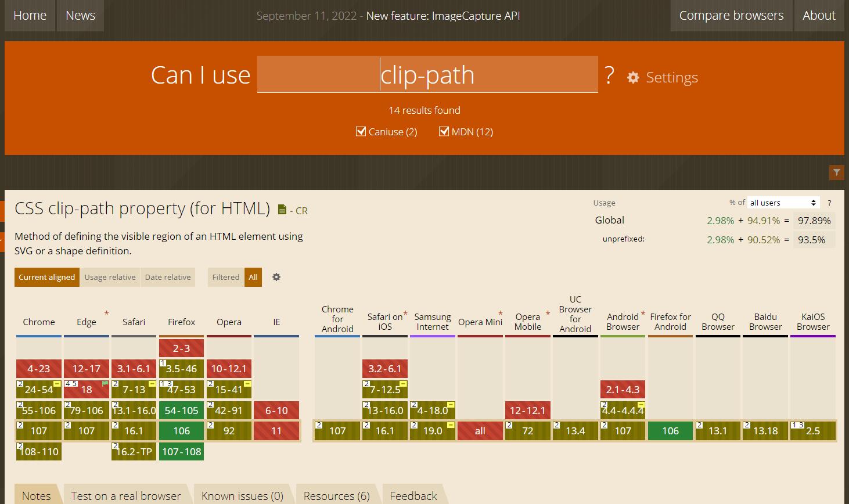The width and height of the screenshot is (849, 504).
Task: Select Chrome 108-110 future cell
Action: pos(39,451)
